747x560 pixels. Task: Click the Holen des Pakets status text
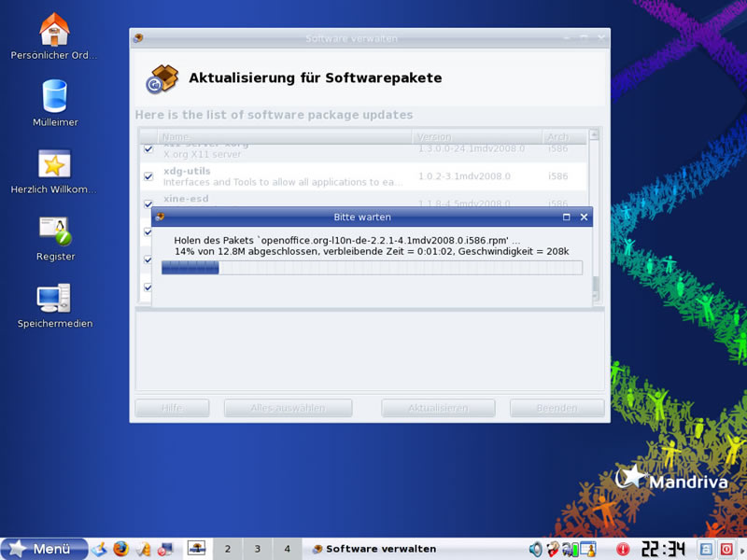346,241
